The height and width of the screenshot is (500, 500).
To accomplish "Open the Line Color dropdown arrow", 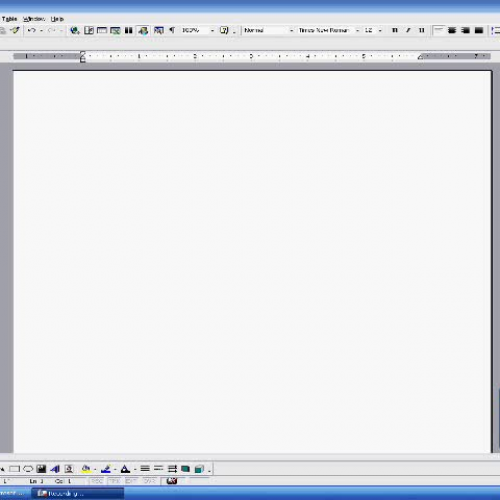I will pos(115,469).
